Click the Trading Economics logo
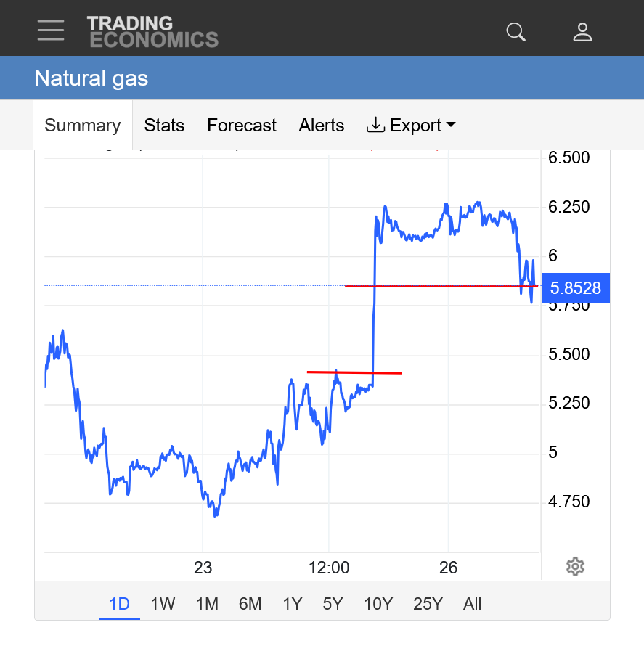 coord(152,32)
